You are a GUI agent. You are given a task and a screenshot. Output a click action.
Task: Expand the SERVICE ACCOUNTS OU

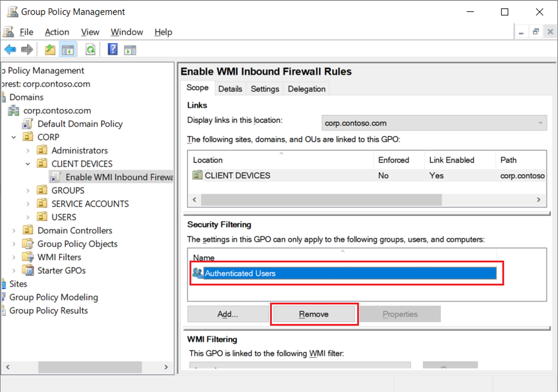[x=28, y=204]
